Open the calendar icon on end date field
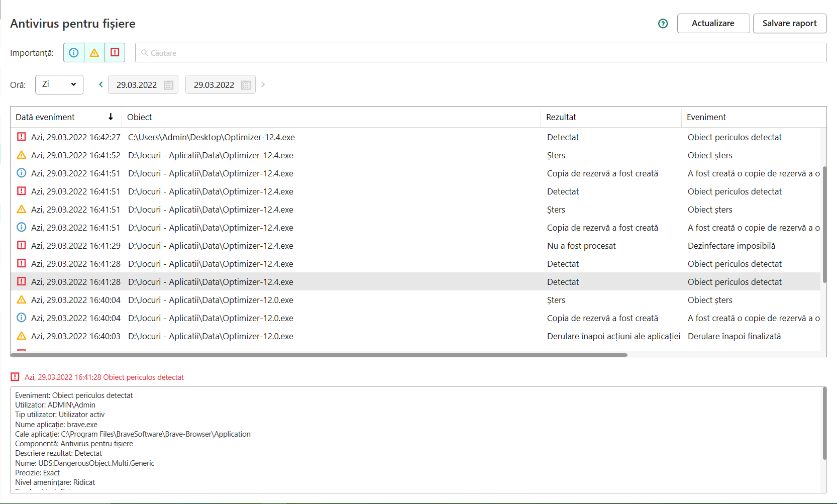 coord(246,84)
